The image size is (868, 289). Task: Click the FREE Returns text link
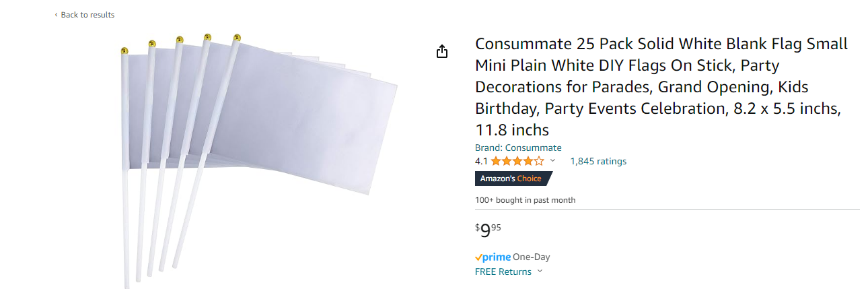tap(503, 272)
